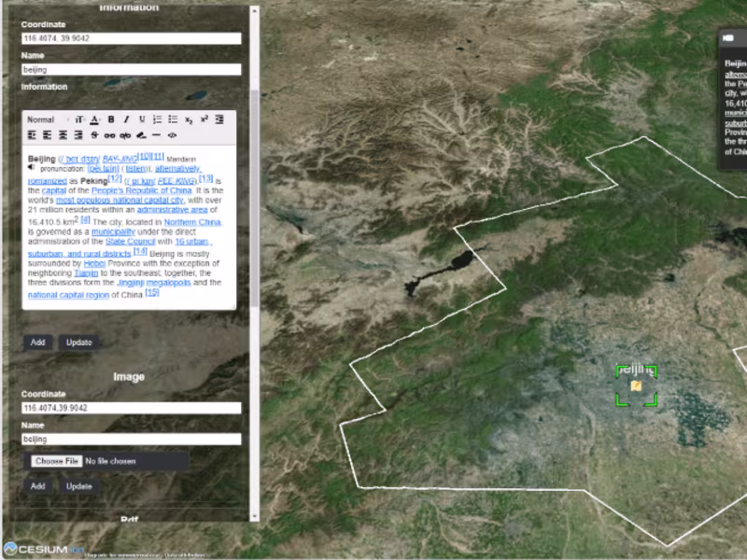The image size is (747, 560).
Task: Open the 'administrative area' link
Action: point(173,209)
